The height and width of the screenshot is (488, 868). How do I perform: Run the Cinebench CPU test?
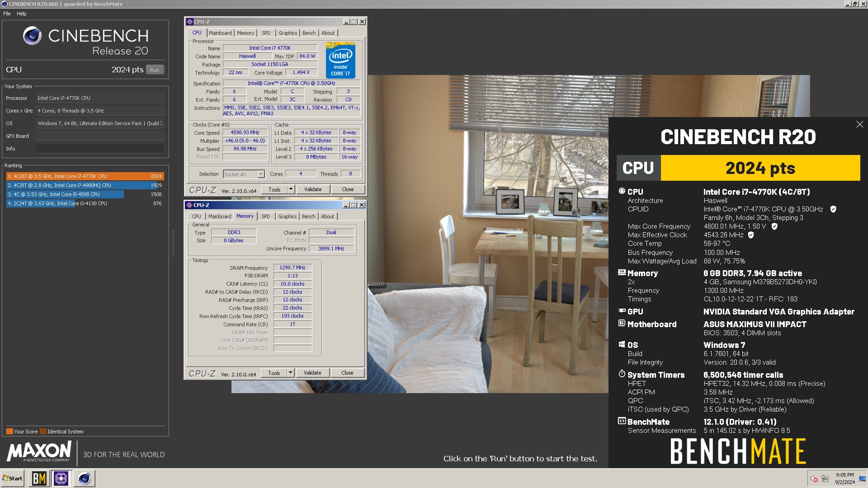[155, 70]
